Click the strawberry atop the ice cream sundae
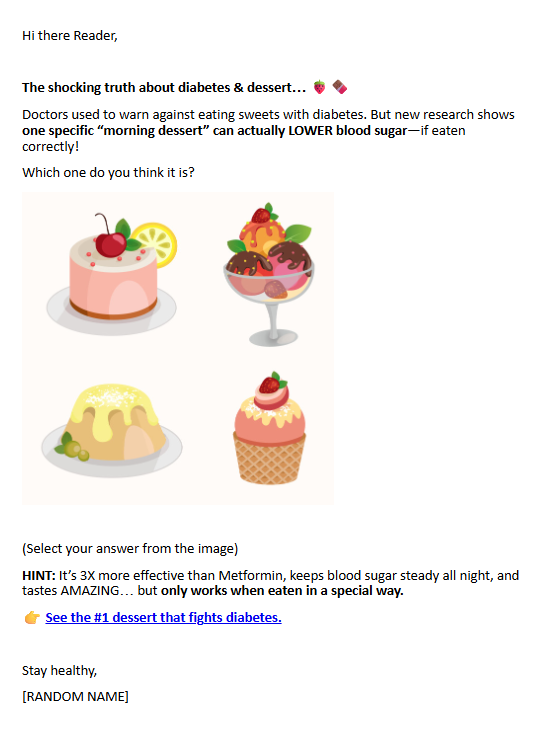The image size is (547, 734). [x=262, y=215]
